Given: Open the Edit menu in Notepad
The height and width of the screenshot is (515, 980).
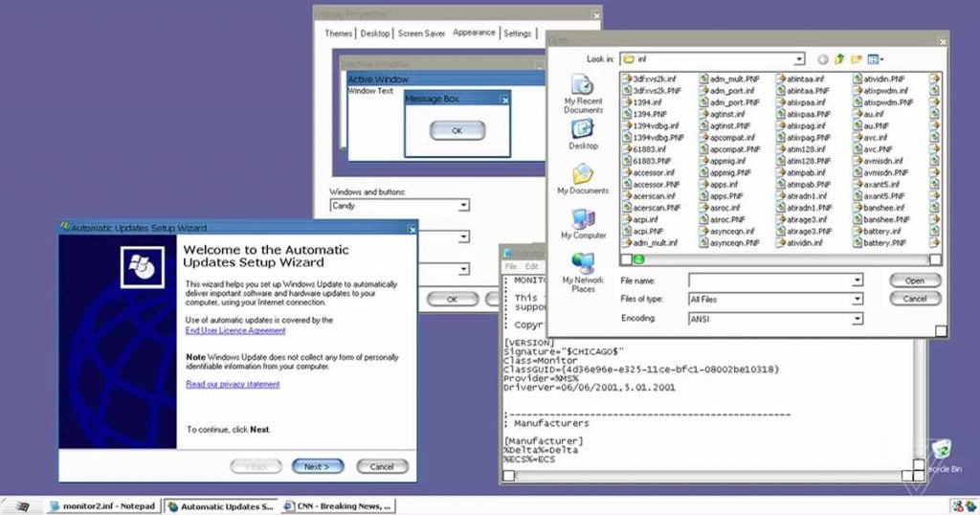Looking at the screenshot, I should click(532, 266).
